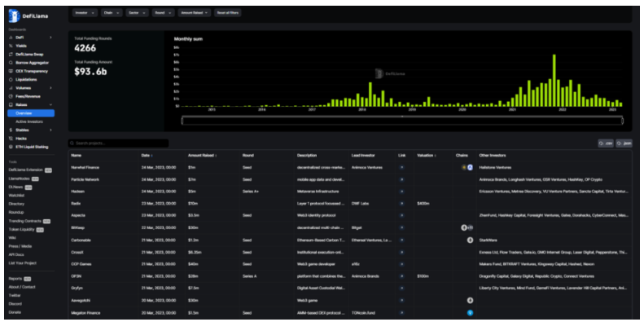This screenshot has height=322, width=644.
Task: Open the Amount Raised filter dropdown
Action: click(x=195, y=13)
